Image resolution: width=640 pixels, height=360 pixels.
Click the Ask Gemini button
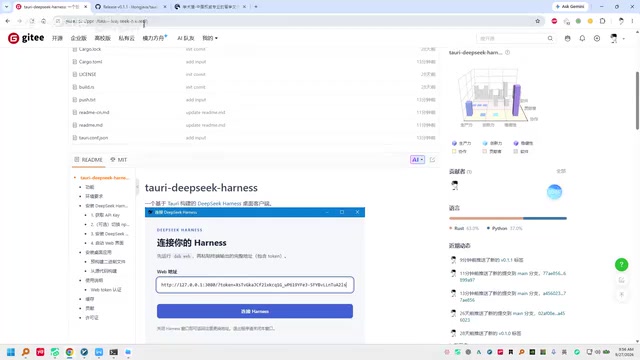(570, 7)
